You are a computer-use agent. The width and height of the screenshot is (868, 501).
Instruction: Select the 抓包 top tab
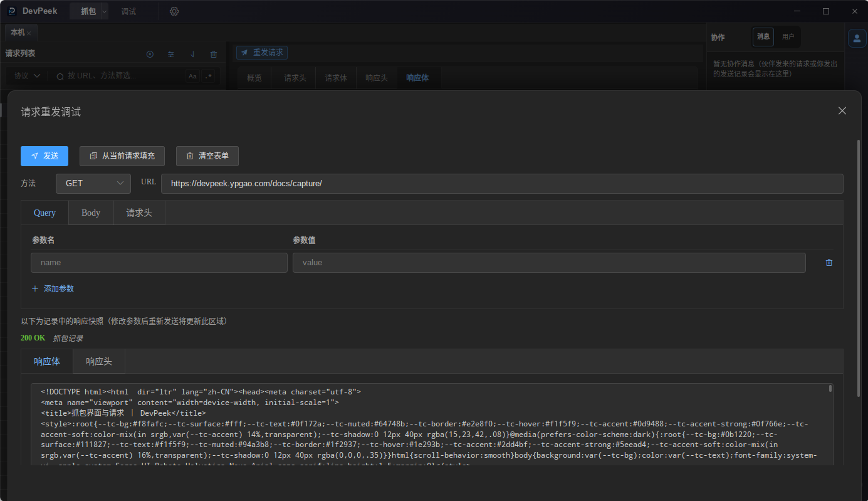click(x=88, y=11)
